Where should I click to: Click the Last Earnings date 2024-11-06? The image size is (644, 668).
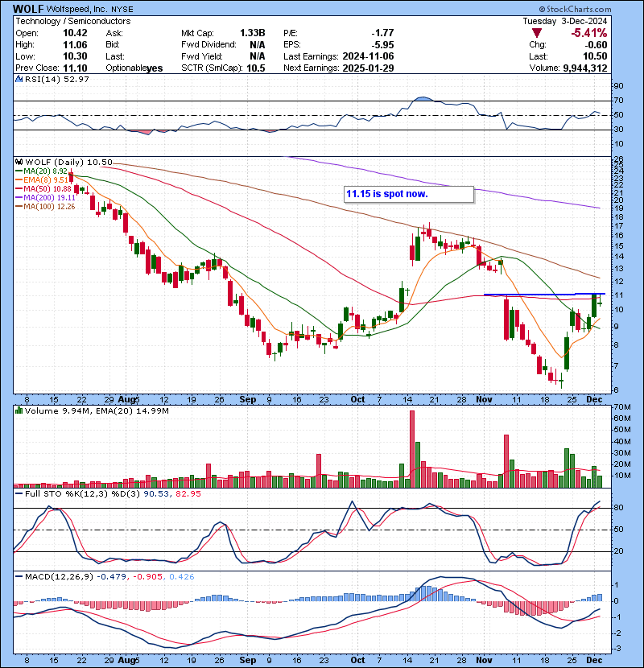[368, 56]
